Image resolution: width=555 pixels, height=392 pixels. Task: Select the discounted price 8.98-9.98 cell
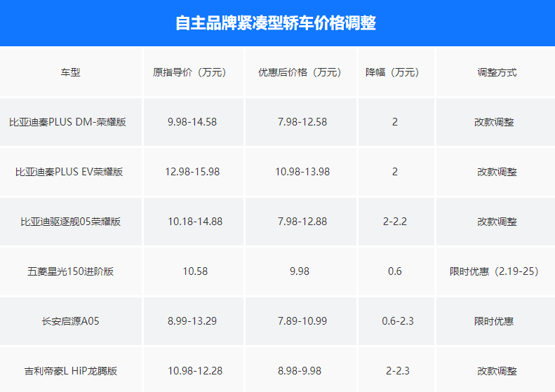coord(300,371)
